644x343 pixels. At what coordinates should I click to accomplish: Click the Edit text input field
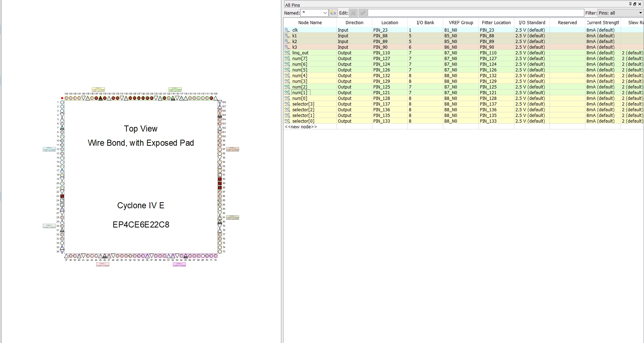point(476,13)
